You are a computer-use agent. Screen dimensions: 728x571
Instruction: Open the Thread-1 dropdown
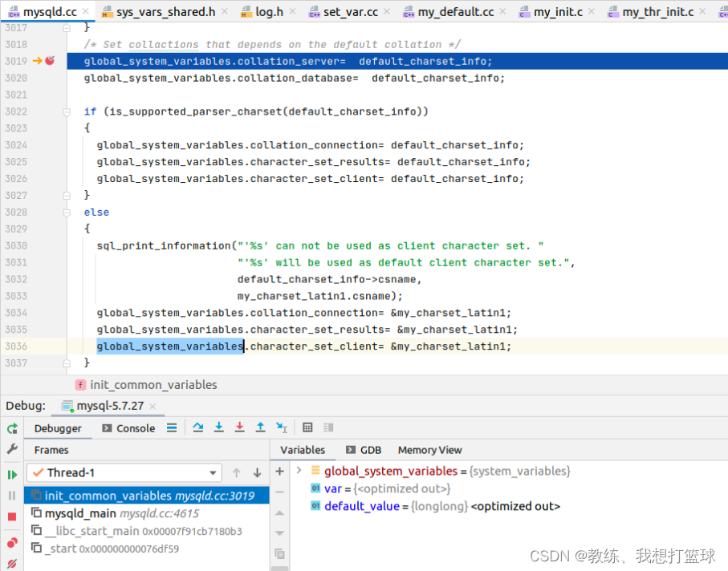(213, 473)
